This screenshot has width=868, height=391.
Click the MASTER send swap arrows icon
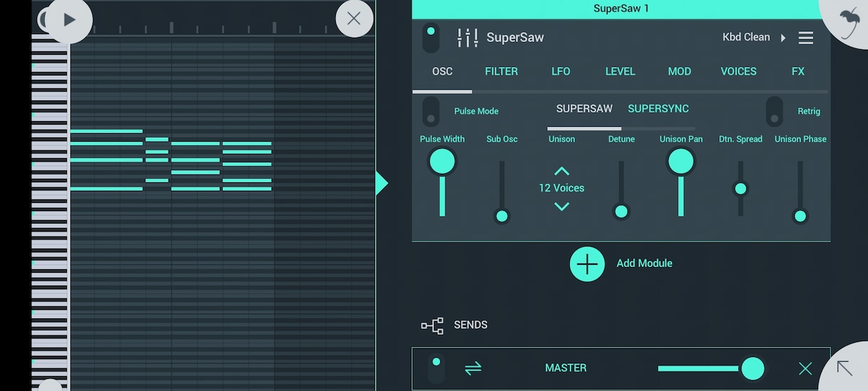coord(473,368)
